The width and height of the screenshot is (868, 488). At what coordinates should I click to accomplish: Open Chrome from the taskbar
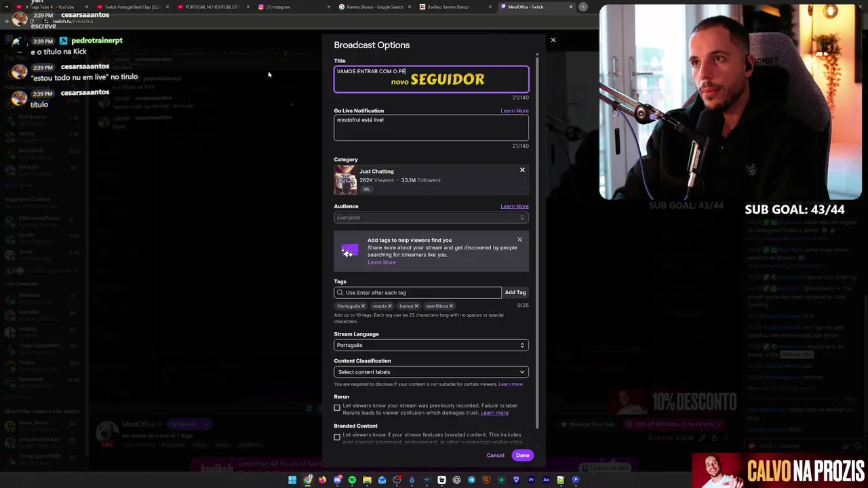(307, 480)
